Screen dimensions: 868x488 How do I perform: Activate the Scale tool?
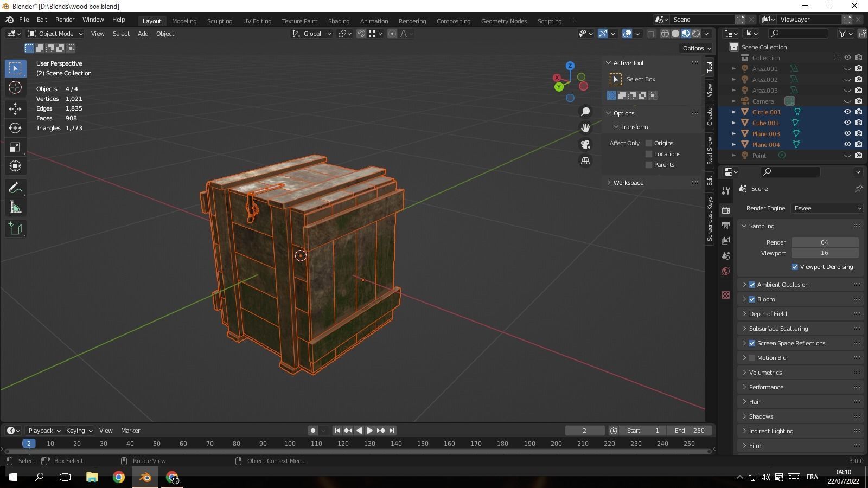coord(15,147)
